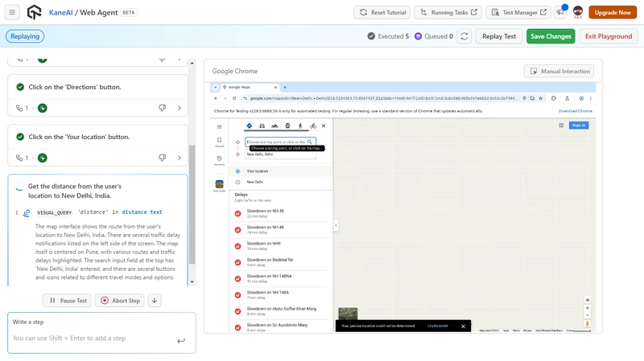Image resolution: width=644 pixels, height=361 pixels.
Task: Click the Replay Test button
Action: coord(499,36)
